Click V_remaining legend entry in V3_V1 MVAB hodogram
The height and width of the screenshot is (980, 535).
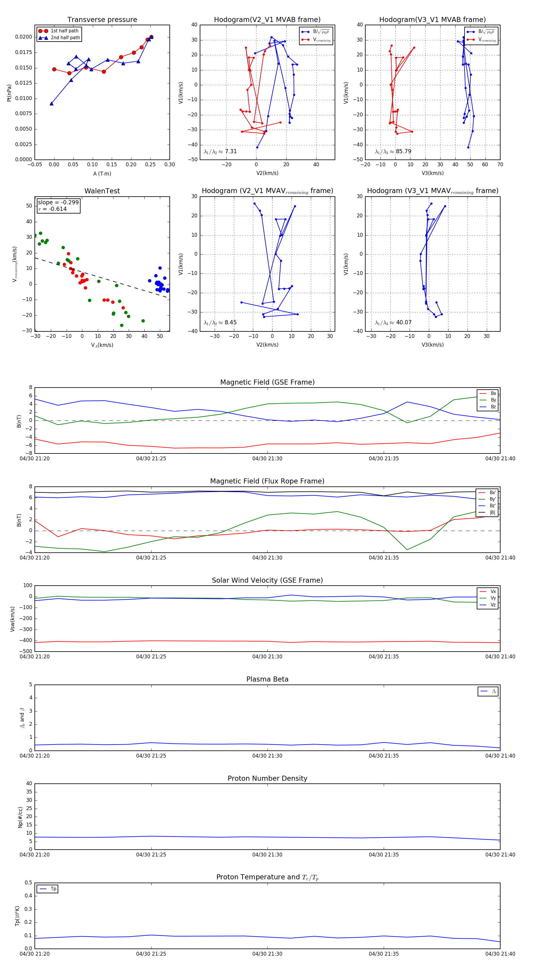(x=481, y=39)
